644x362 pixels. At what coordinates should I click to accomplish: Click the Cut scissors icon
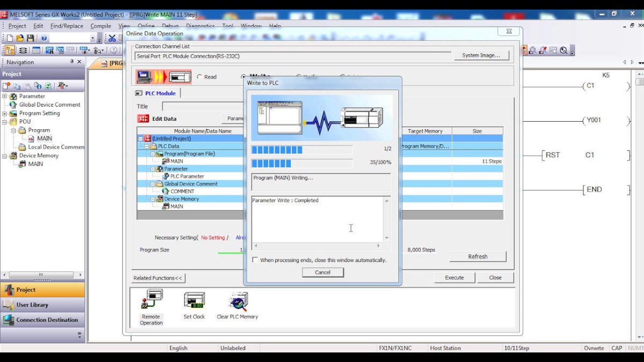click(x=112, y=38)
